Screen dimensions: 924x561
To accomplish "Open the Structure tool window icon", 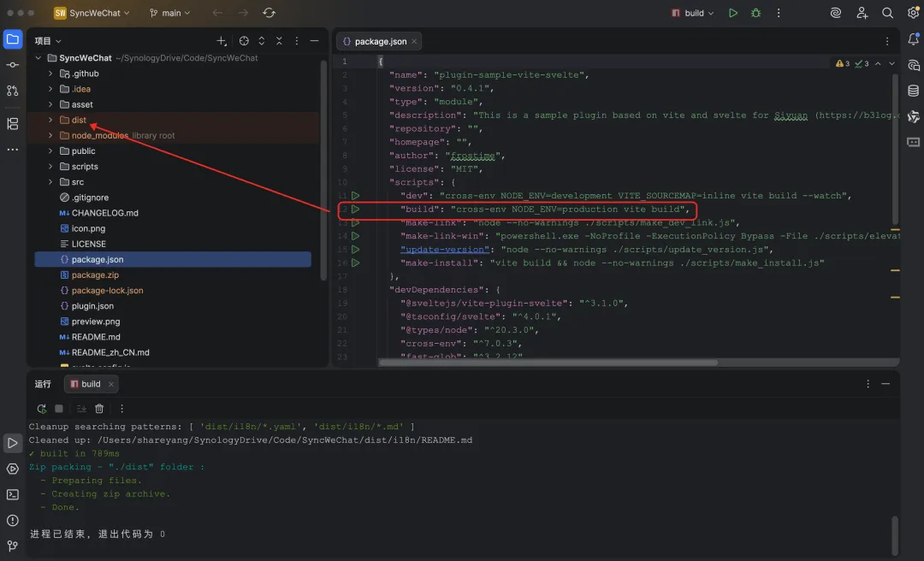I will 12,124.
